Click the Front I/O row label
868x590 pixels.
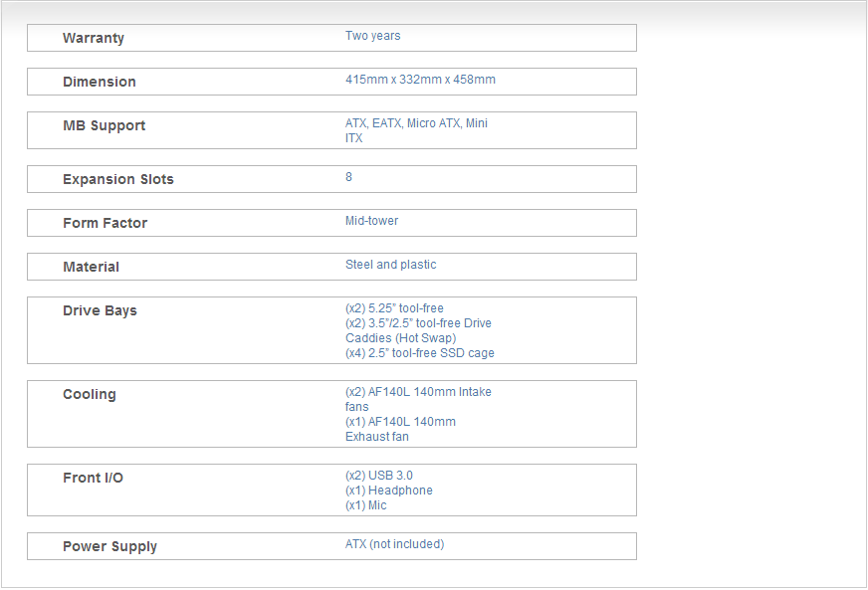tap(93, 478)
